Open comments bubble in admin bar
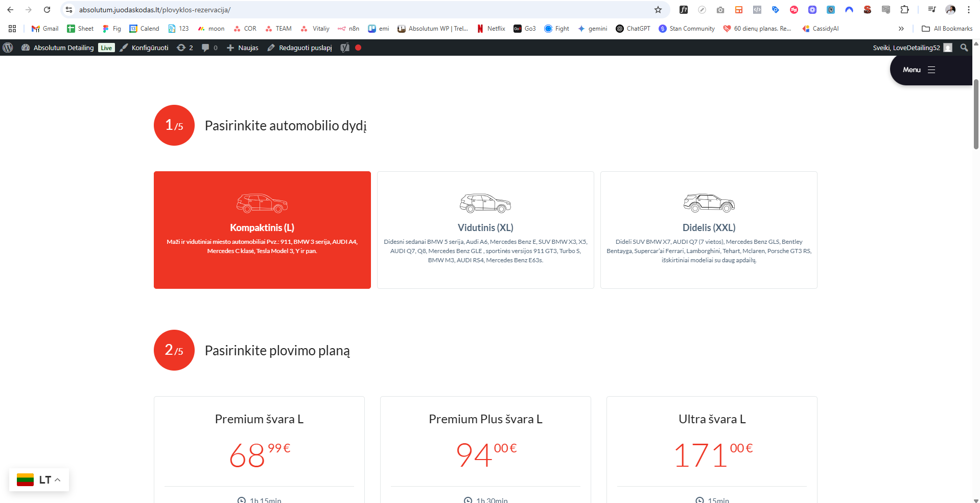Image resolution: width=980 pixels, height=503 pixels. tap(209, 48)
